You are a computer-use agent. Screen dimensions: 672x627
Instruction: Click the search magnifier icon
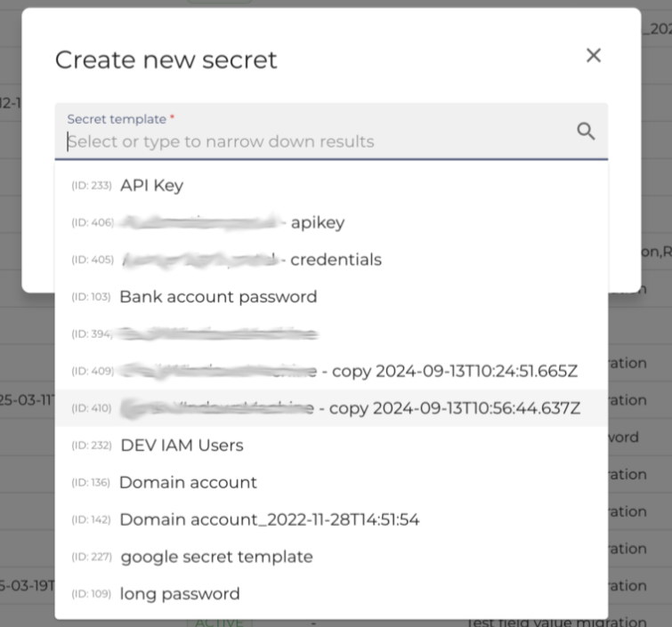click(x=586, y=131)
